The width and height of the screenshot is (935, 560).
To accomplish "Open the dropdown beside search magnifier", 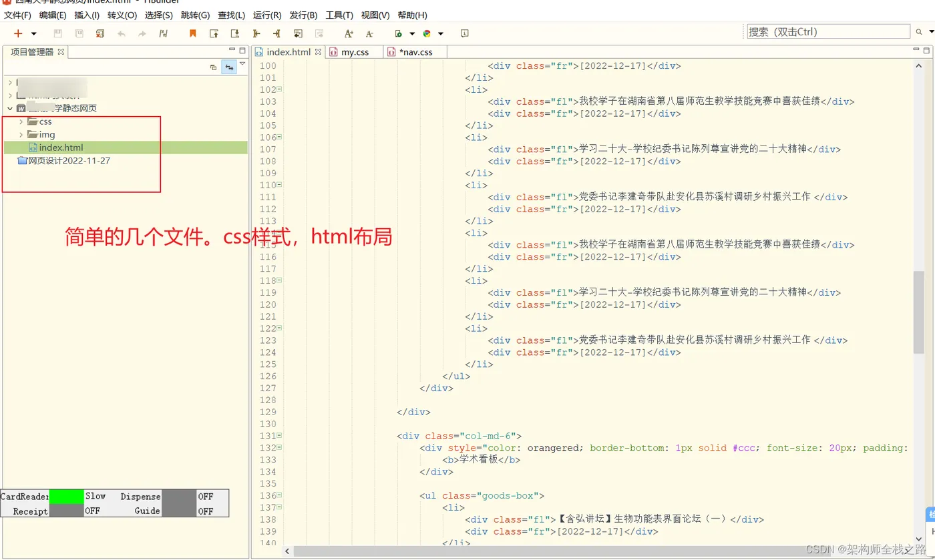I will pos(930,32).
